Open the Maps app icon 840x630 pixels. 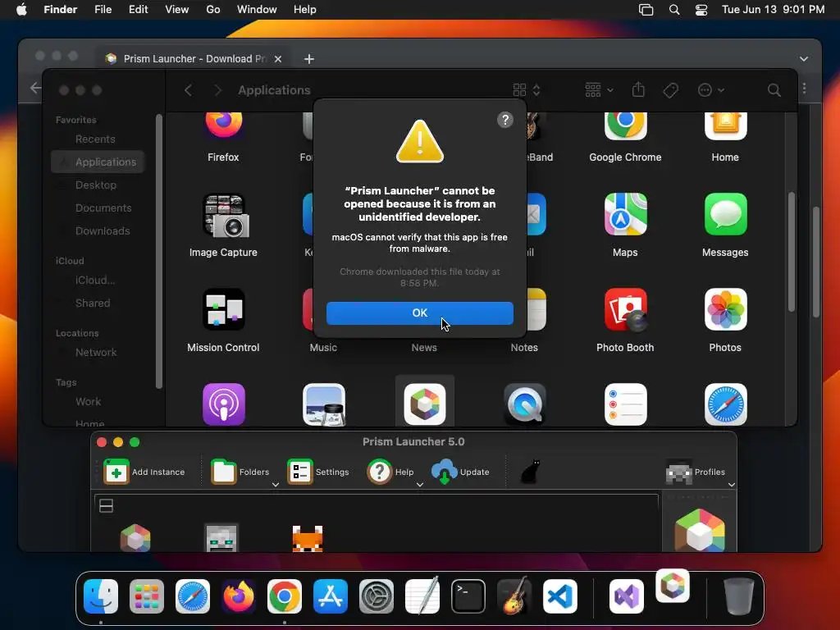625,214
